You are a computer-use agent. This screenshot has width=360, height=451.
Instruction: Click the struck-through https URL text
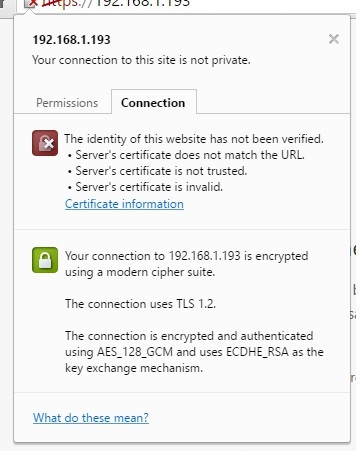(x=67, y=3)
